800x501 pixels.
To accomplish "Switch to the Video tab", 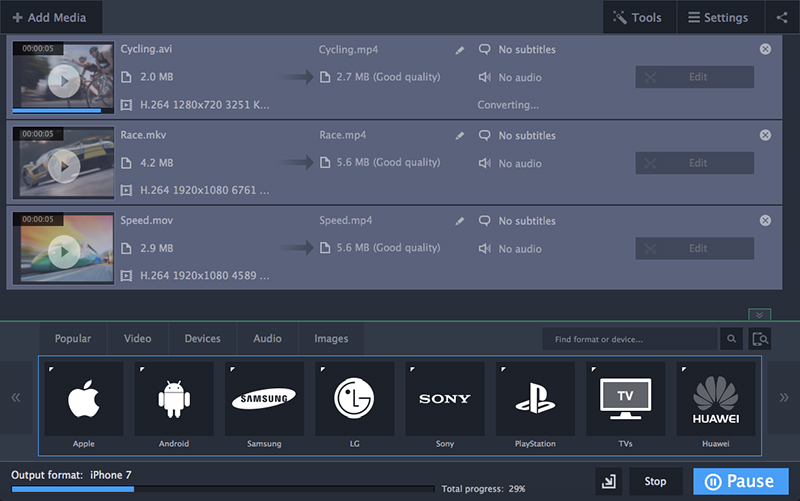I will point(137,338).
